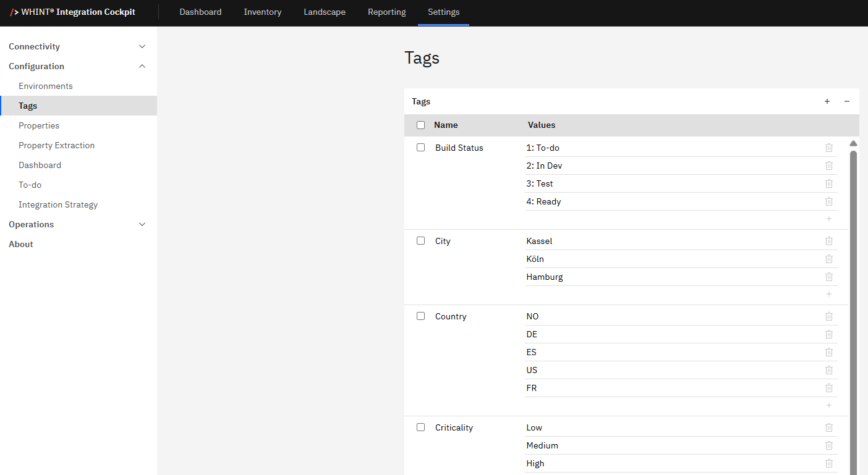The image size is (868, 475).
Task: Expand the Connectivity sidebar section
Action: [x=142, y=46]
